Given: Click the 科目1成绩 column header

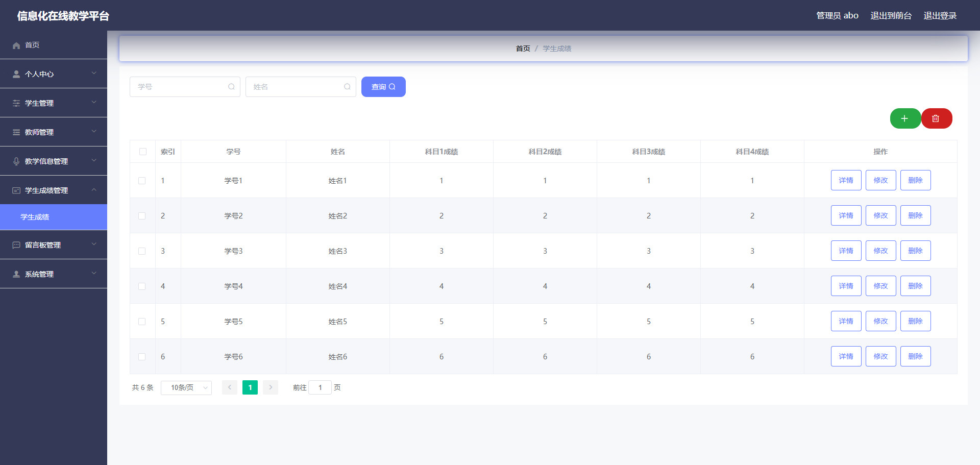Looking at the screenshot, I should coord(442,152).
